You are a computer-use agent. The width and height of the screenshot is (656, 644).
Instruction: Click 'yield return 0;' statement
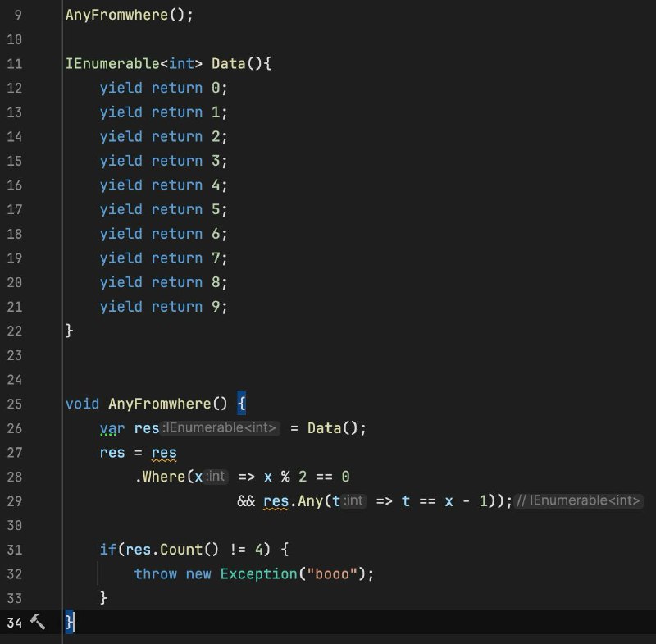[x=163, y=88]
